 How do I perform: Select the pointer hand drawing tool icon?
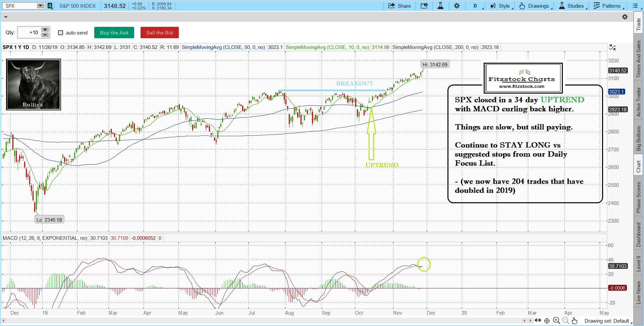pos(575,321)
